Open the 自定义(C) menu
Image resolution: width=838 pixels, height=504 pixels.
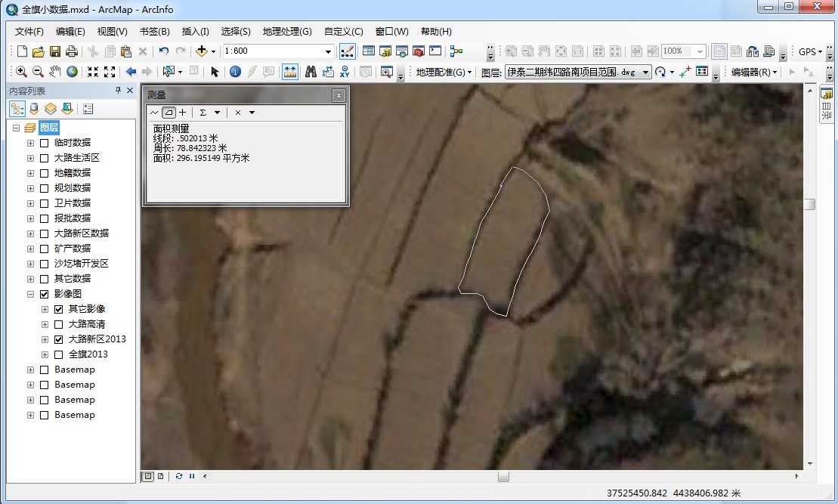click(344, 32)
